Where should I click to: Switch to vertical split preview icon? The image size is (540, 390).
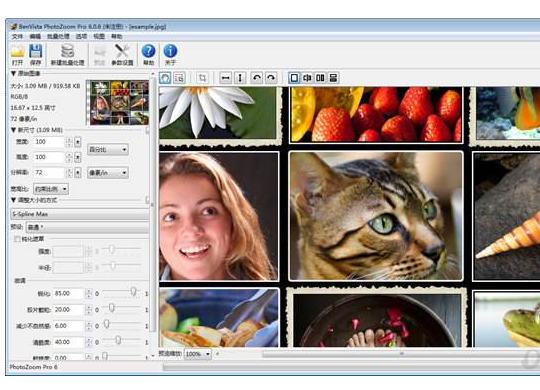point(307,78)
